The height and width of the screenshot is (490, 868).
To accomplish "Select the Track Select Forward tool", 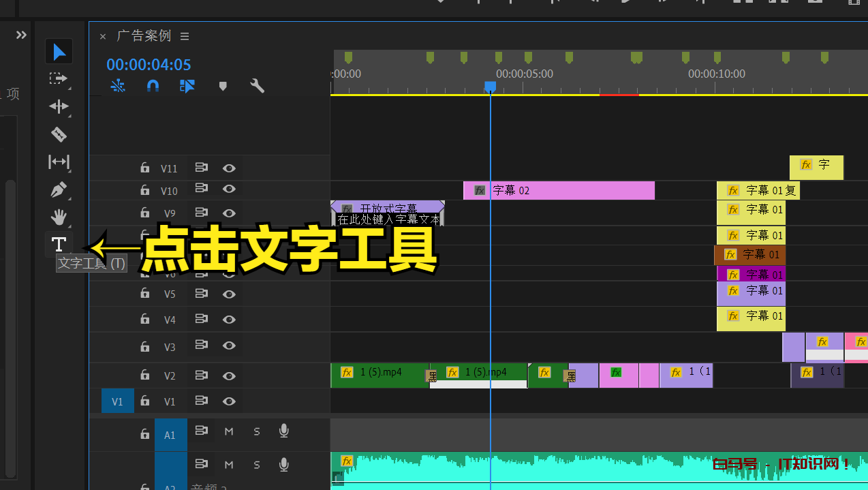I will point(59,79).
